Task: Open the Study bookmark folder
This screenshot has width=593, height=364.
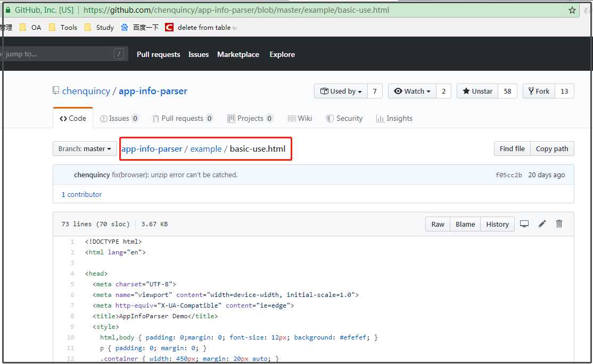Action: coord(99,27)
